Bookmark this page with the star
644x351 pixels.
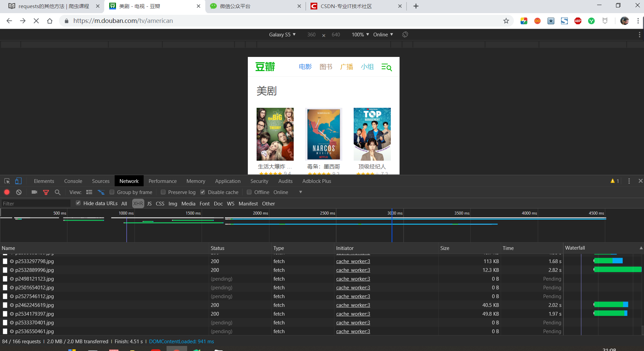coord(506,21)
